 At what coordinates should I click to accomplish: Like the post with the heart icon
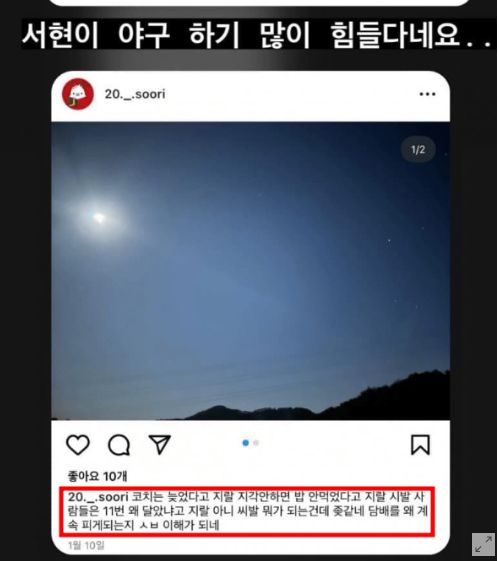[78, 445]
